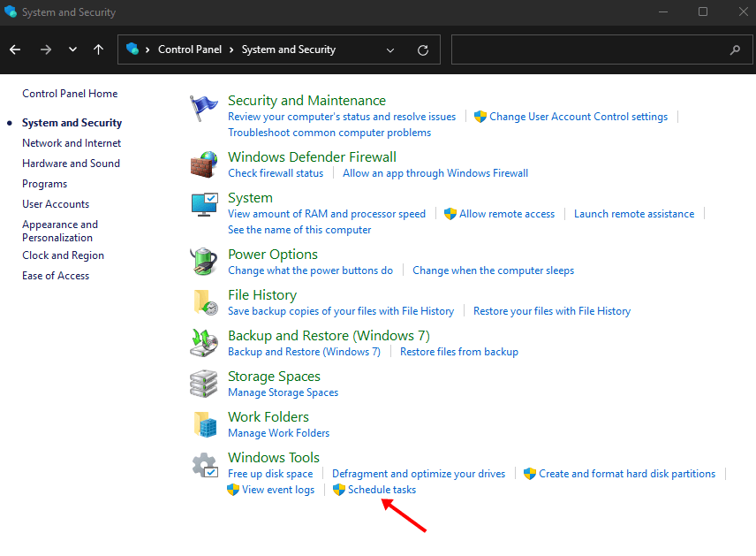Open the Schedule tasks link
This screenshot has width=756, height=556.
382,490
